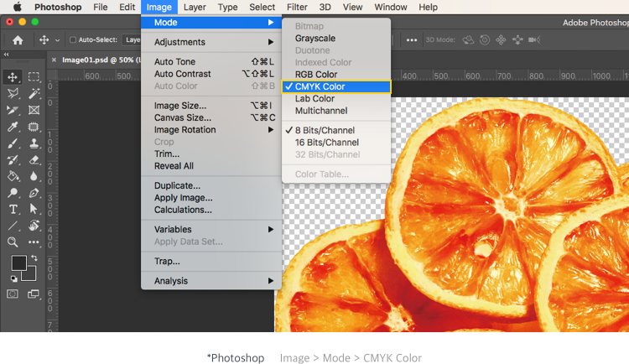Collapse the toolbox double-arrow
The height and width of the screenshot is (364, 629).
6,55
